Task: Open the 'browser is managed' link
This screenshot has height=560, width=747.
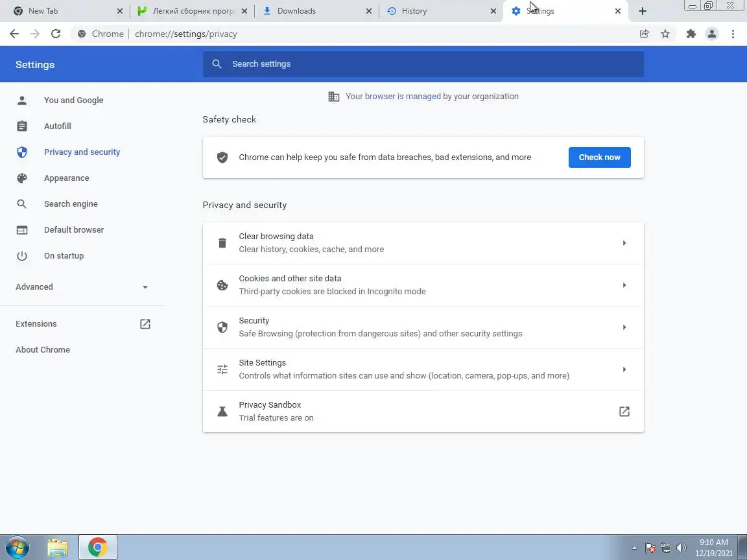Action: click(x=403, y=96)
